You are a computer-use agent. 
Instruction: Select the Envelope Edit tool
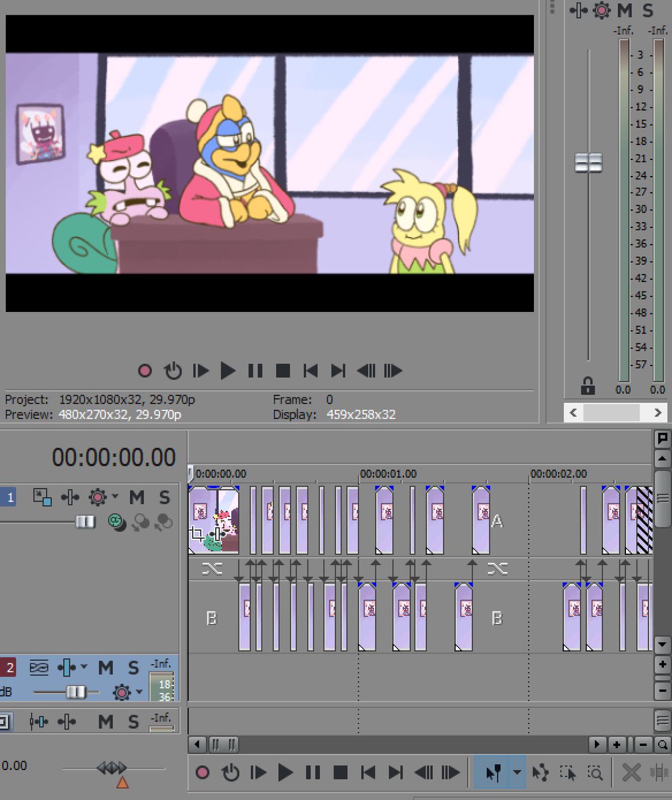click(541, 773)
